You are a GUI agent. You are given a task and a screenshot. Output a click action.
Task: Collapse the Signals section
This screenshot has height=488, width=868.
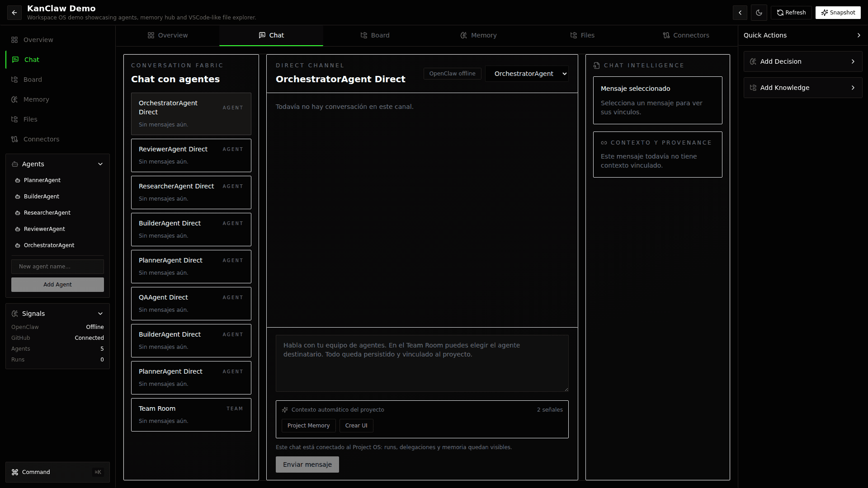(100, 314)
